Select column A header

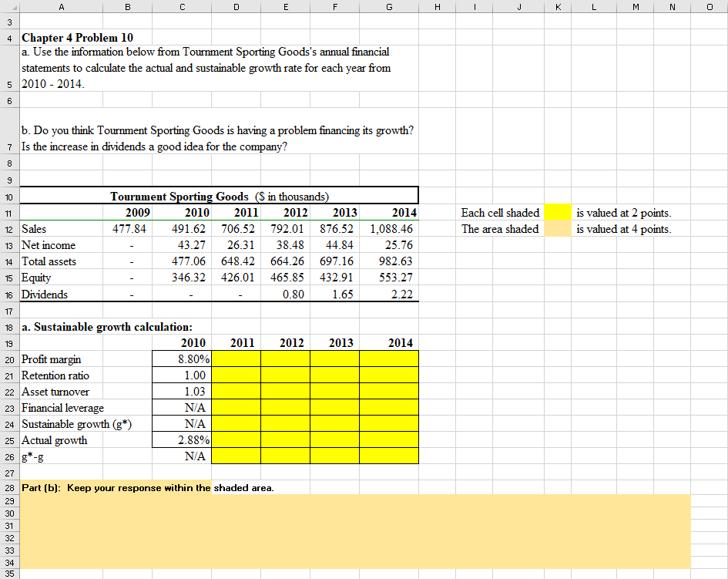(x=62, y=6)
